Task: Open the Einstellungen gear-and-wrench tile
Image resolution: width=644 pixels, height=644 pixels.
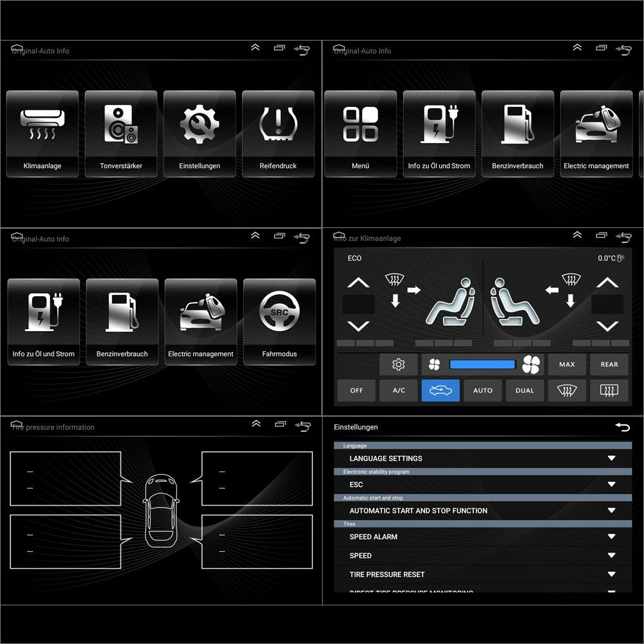Action: [x=200, y=133]
